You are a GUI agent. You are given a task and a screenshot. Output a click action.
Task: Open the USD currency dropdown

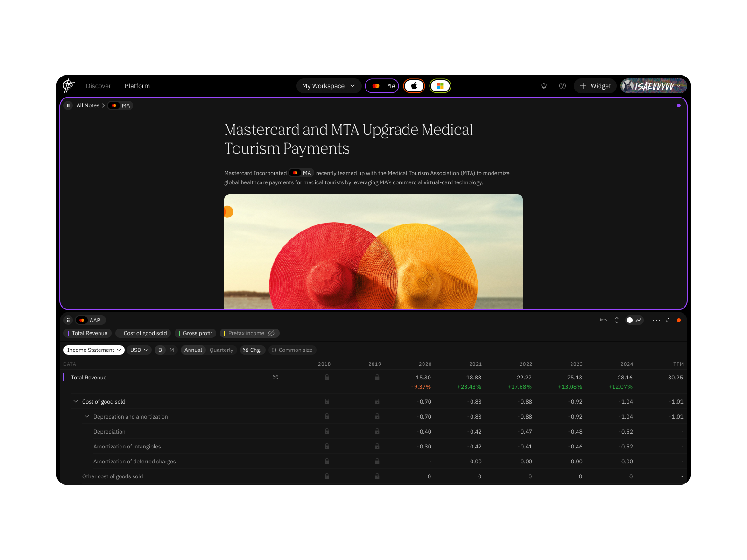pos(139,350)
